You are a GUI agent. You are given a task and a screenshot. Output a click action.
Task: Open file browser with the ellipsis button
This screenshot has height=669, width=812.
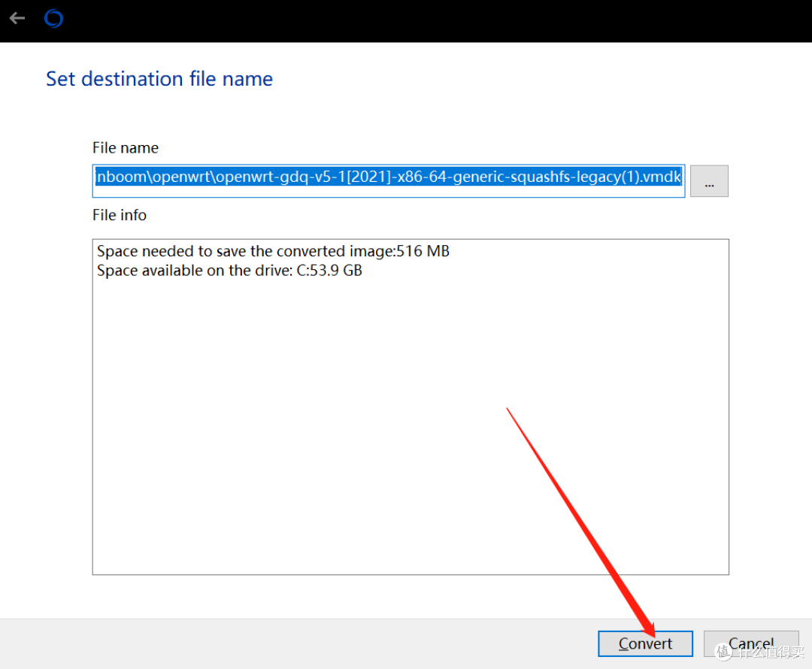click(708, 181)
